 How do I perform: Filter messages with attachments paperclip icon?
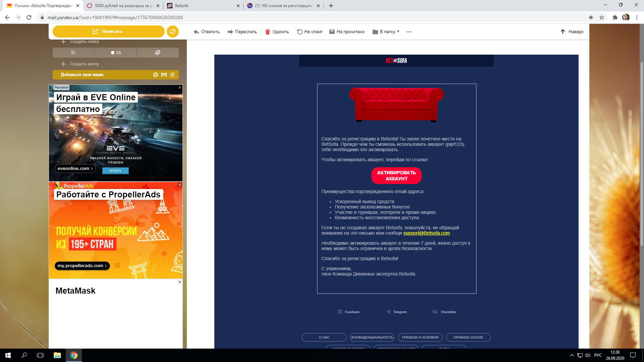158,53
